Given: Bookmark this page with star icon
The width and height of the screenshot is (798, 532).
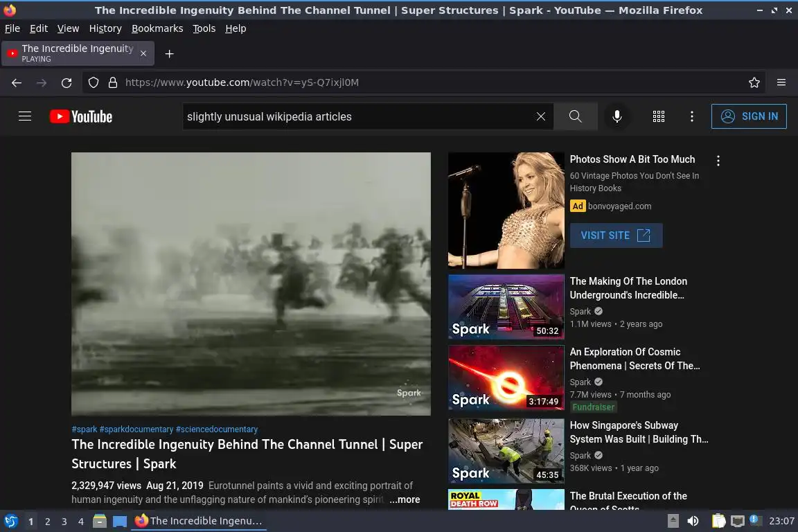Looking at the screenshot, I should click(x=754, y=82).
